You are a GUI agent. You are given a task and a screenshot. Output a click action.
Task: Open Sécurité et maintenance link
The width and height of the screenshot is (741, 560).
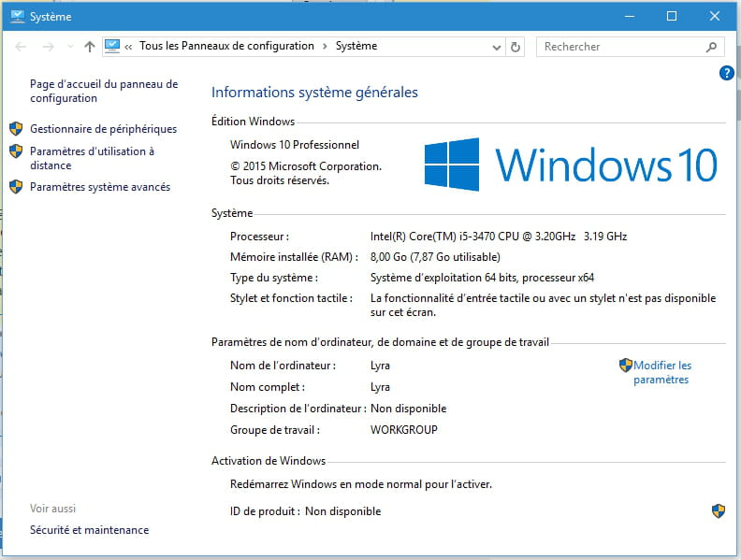click(x=89, y=530)
